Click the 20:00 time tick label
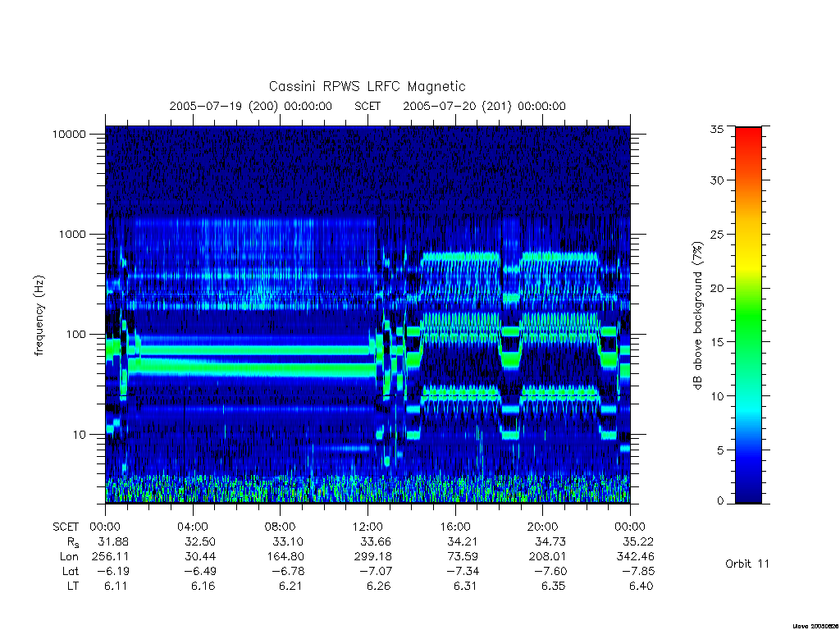The width and height of the screenshot is (840, 630). [x=543, y=527]
